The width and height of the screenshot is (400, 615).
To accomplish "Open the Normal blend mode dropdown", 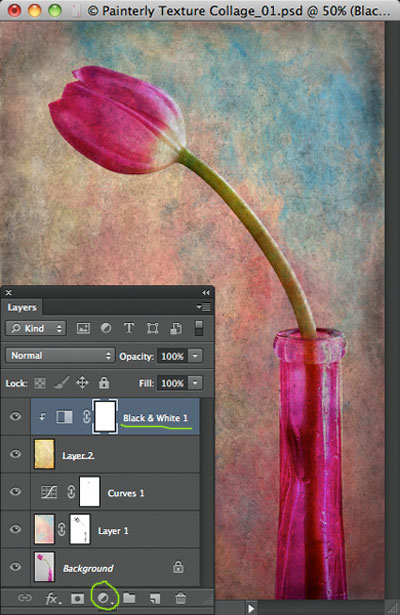I will click(60, 356).
